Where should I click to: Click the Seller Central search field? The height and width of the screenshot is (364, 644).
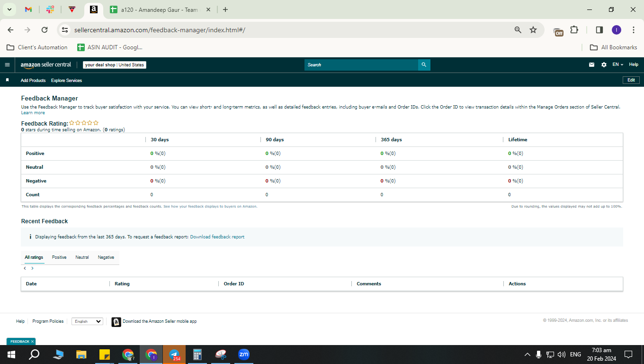[x=361, y=65]
